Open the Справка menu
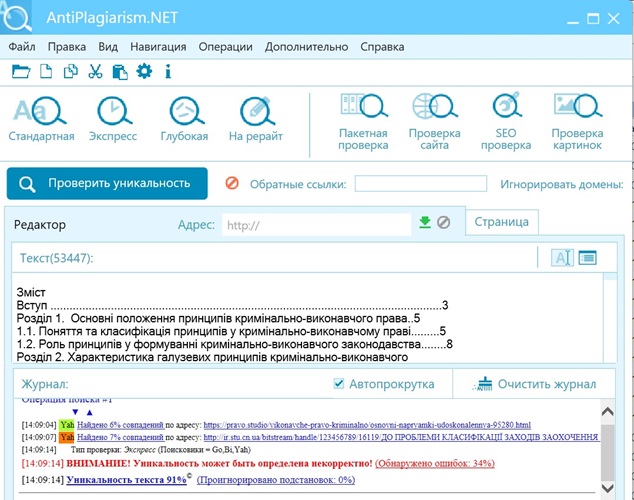This screenshot has width=634, height=500. [382, 47]
